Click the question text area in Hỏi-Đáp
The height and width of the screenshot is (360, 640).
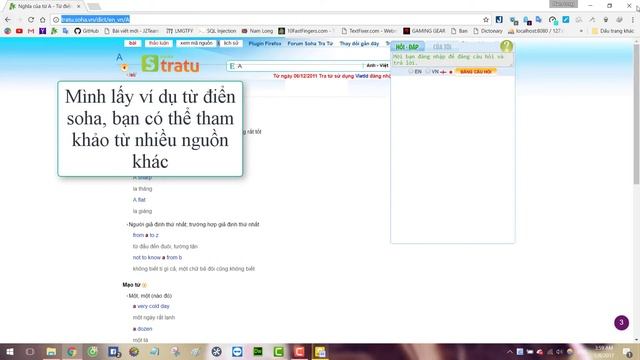[452, 60]
